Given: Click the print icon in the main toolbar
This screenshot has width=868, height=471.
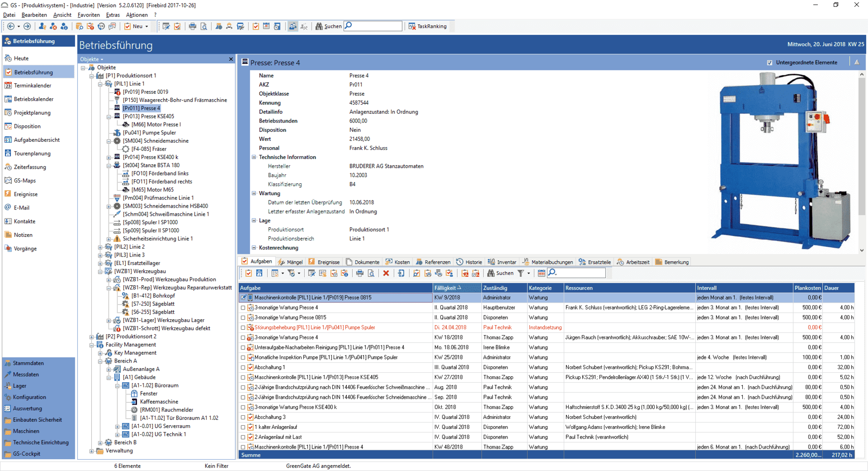Looking at the screenshot, I should pos(192,27).
